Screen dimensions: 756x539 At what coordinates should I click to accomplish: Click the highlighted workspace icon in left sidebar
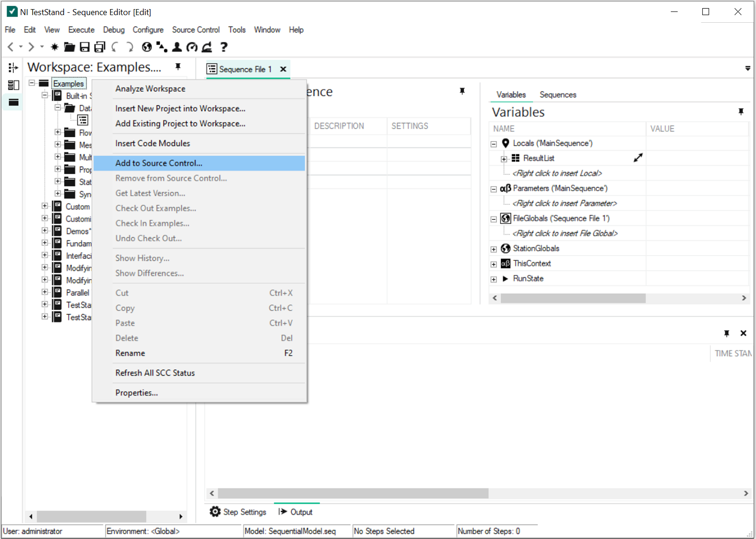[13, 102]
